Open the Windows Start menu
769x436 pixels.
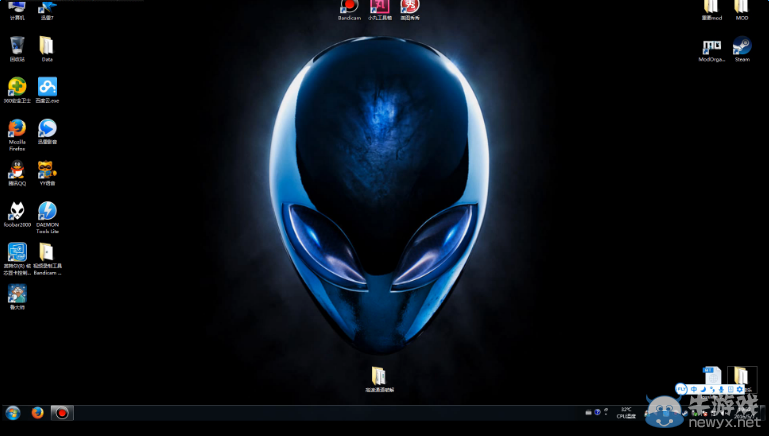pos(13,413)
